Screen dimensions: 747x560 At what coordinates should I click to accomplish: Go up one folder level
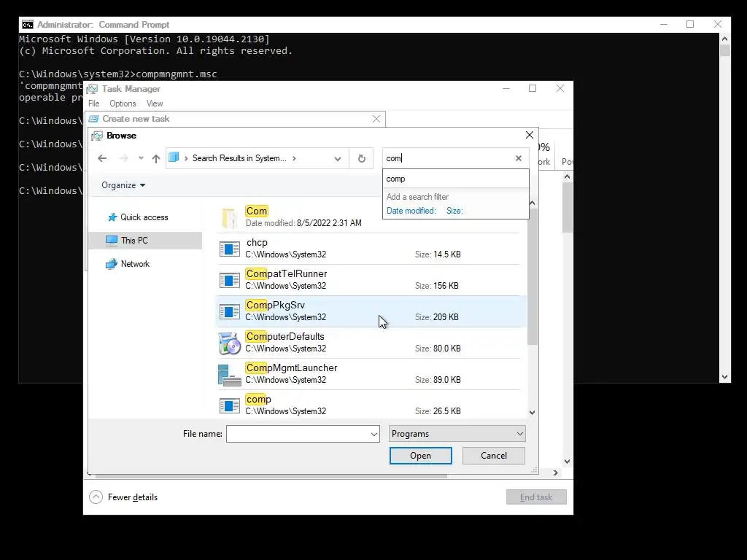[x=156, y=158]
